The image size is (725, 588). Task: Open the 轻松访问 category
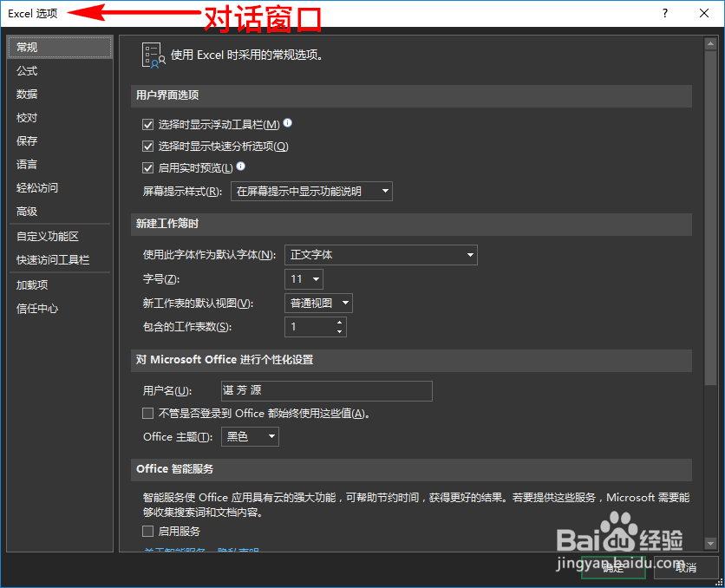point(60,187)
